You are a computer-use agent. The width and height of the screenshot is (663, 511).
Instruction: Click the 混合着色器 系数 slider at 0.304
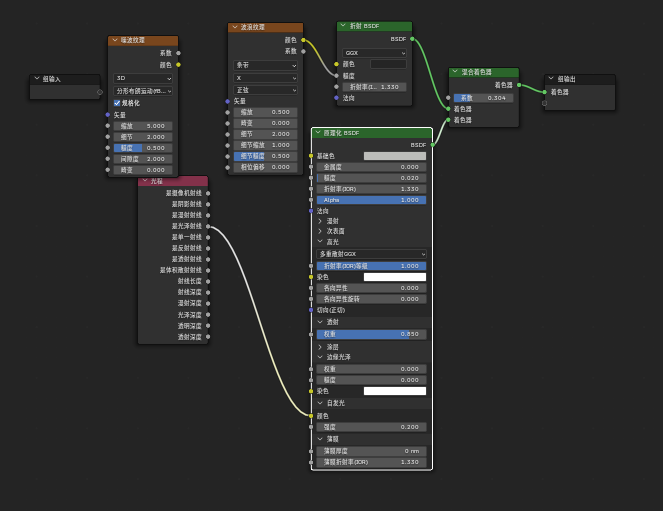[x=483, y=98]
